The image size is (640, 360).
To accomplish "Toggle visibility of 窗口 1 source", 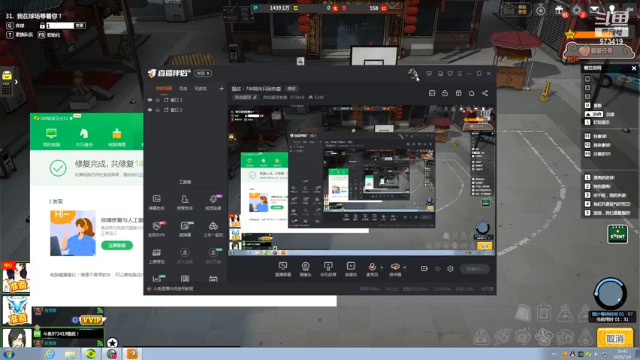I will point(150,100).
